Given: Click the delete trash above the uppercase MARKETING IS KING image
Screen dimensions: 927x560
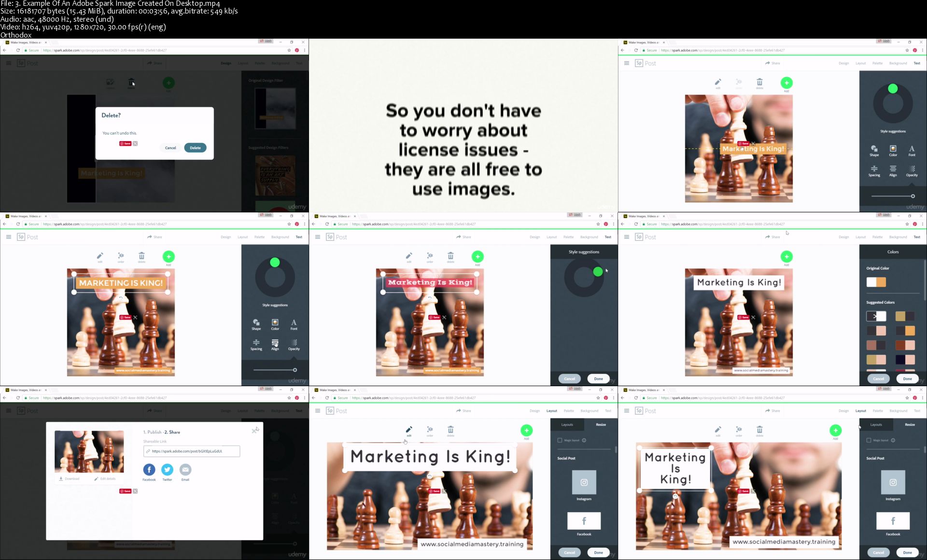Looking at the screenshot, I should pos(141,257).
